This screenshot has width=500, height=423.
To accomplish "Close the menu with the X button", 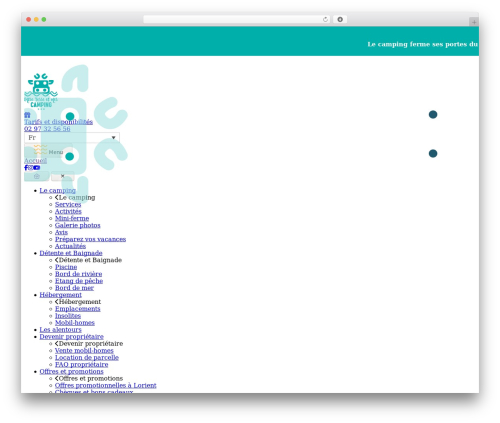I will 62,176.
